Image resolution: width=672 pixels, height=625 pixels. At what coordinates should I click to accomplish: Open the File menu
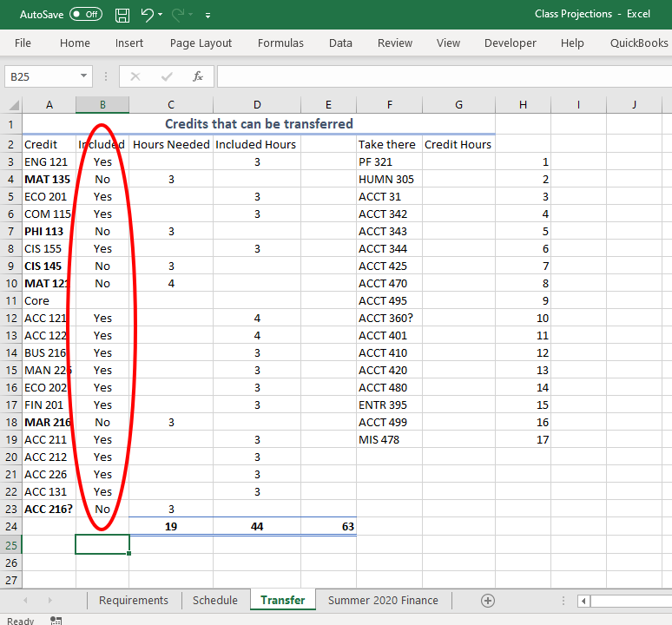[23, 43]
